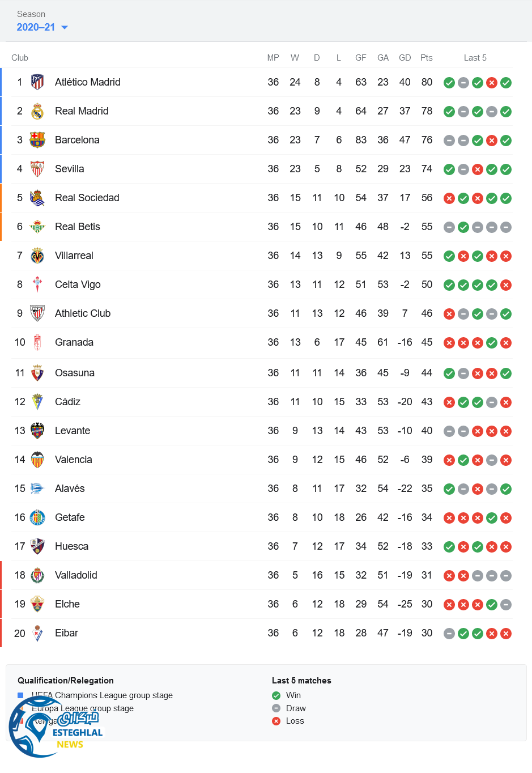Click the Celta Vigo row's loss icon

[506, 285]
